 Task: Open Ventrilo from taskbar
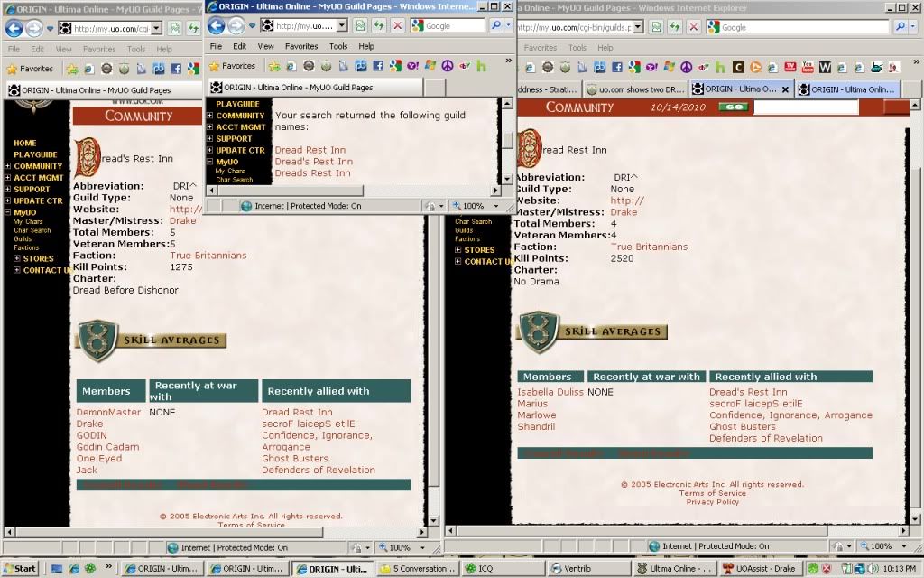click(x=588, y=569)
